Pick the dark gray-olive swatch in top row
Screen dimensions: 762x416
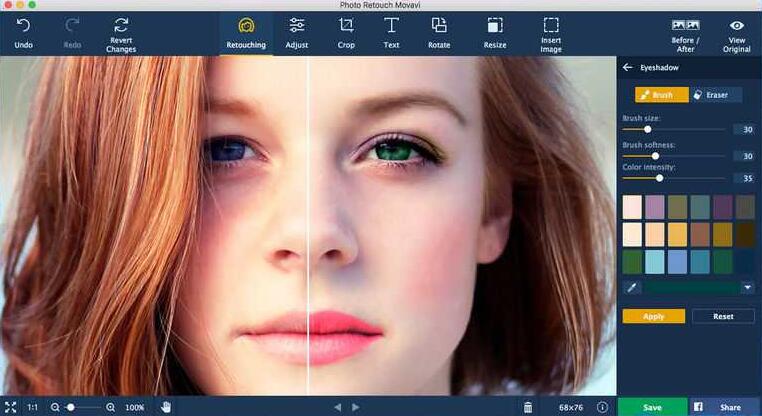tap(745, 207)
